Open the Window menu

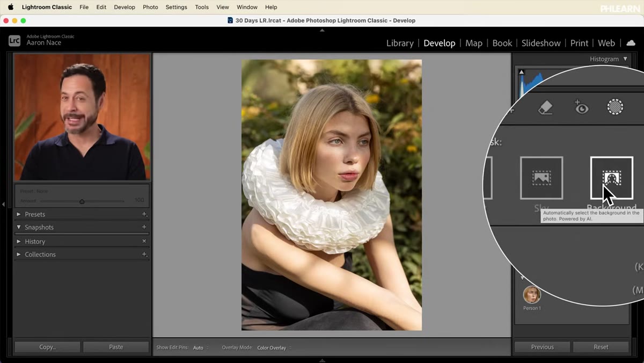coord(247,7)
